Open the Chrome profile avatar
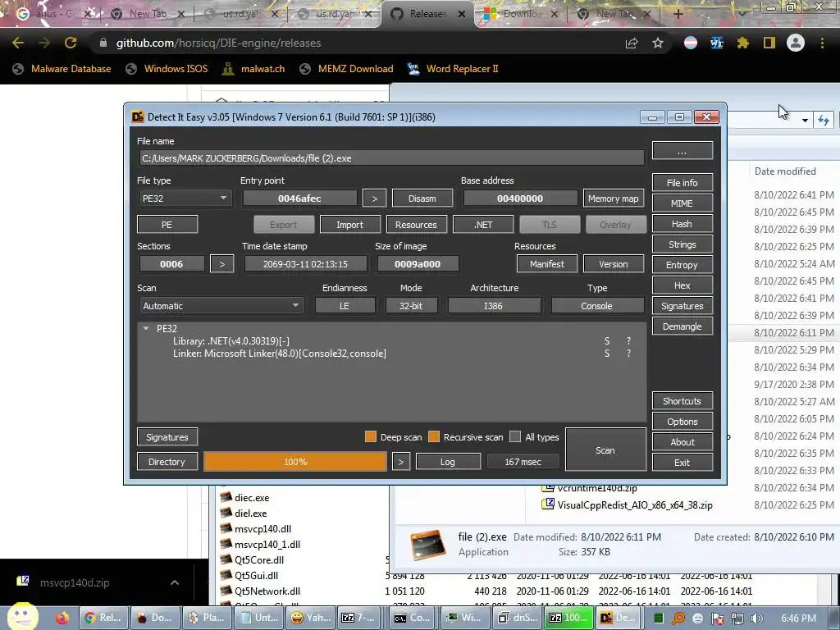This screenshot has height=630, width=840. pyautogui.click(x=796, y=43)
